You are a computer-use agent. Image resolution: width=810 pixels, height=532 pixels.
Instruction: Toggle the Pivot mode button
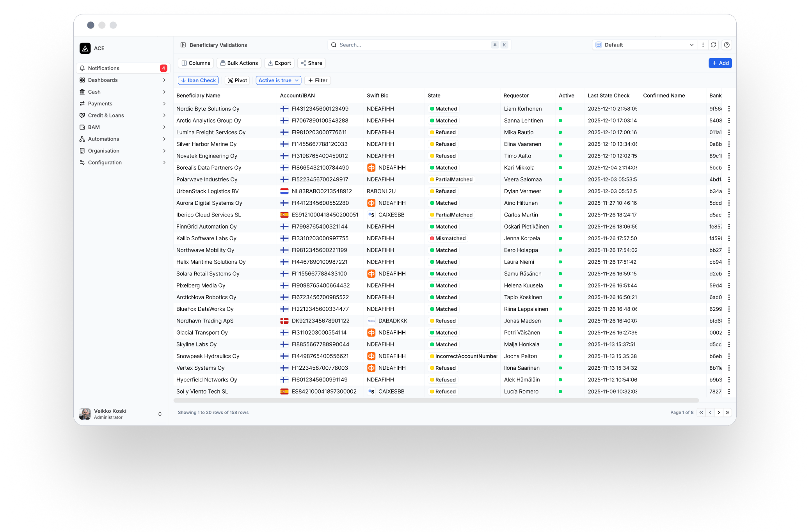[x=237, y=80]
